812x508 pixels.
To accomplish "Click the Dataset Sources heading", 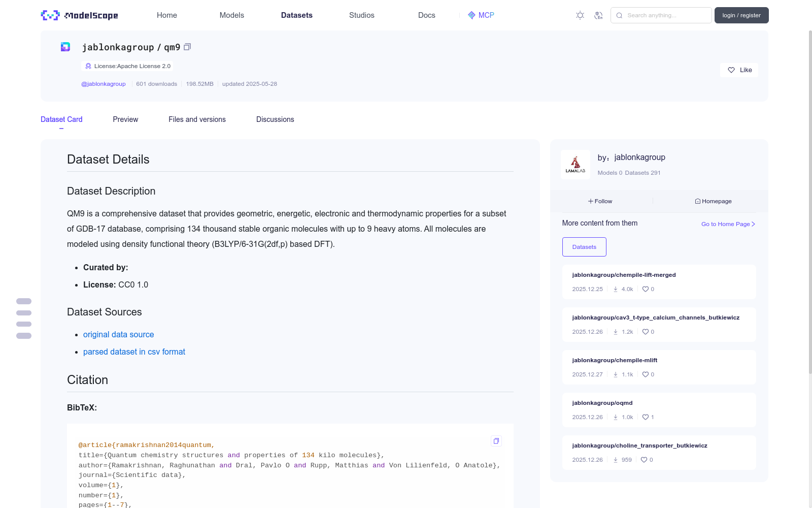I will pos(105,312).
